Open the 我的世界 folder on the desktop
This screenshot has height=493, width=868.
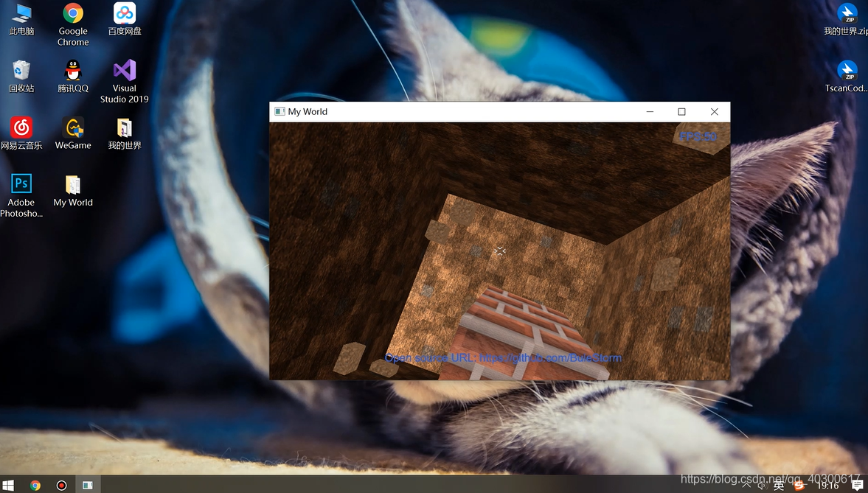125,133
